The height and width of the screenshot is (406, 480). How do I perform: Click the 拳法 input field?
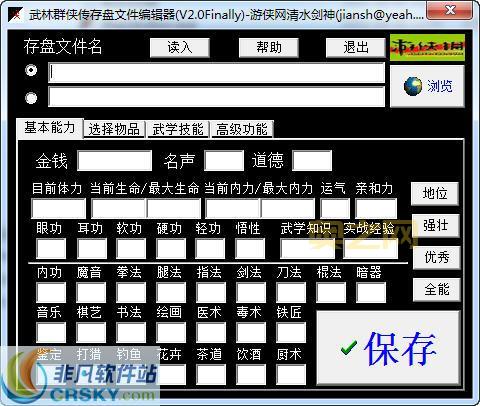point(131,293)
